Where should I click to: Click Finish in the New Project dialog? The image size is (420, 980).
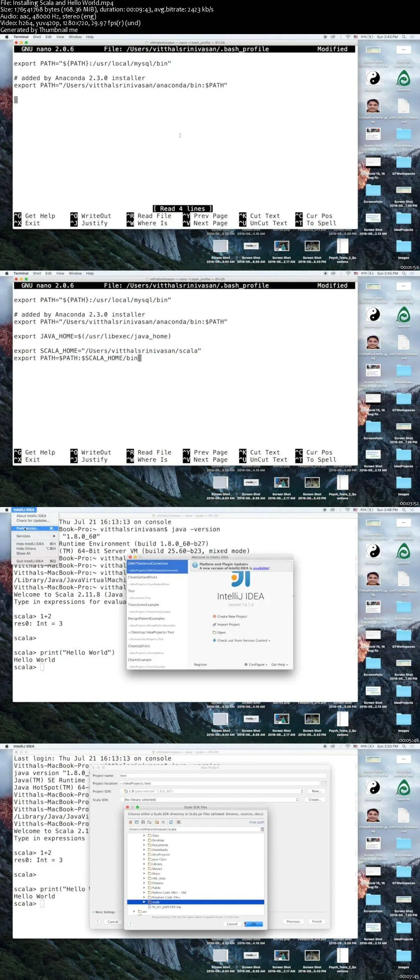click(317, 921)
